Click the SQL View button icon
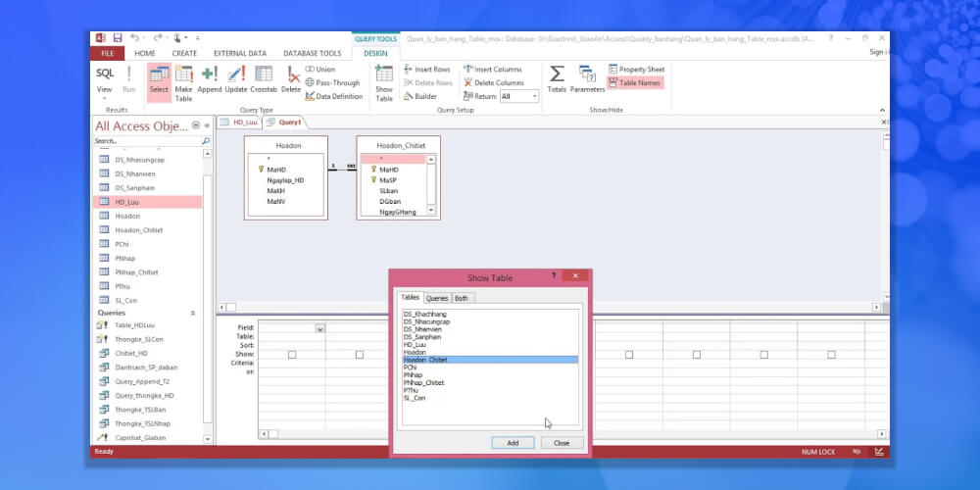 coord(105,73)
